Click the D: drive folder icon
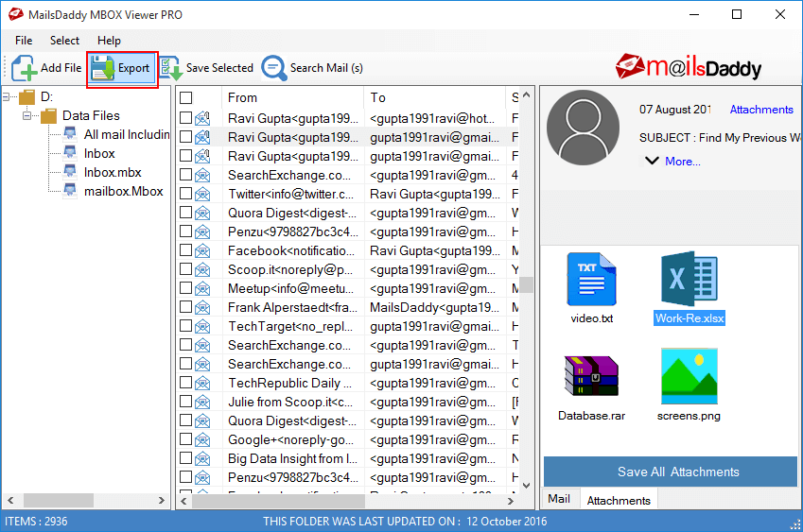The image size is (803, 532). [x=26, y=96]
